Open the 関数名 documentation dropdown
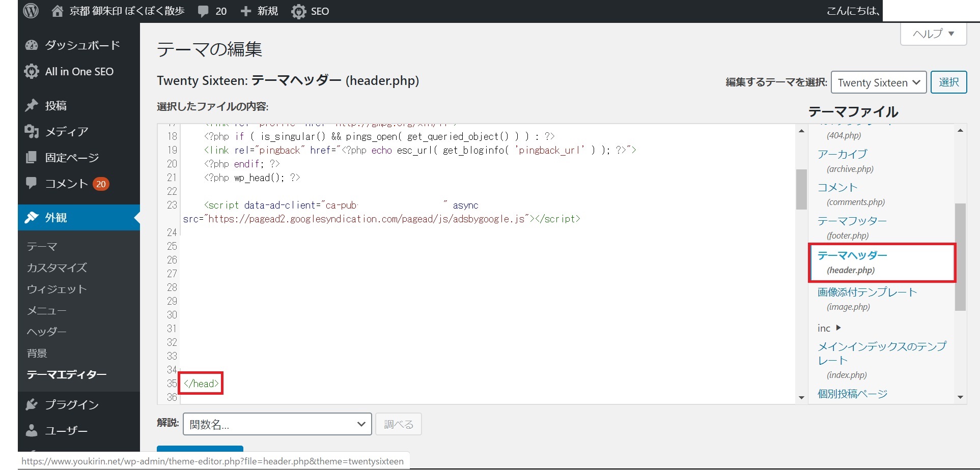Viewport: 980px width, 470px height. [277, 424]
